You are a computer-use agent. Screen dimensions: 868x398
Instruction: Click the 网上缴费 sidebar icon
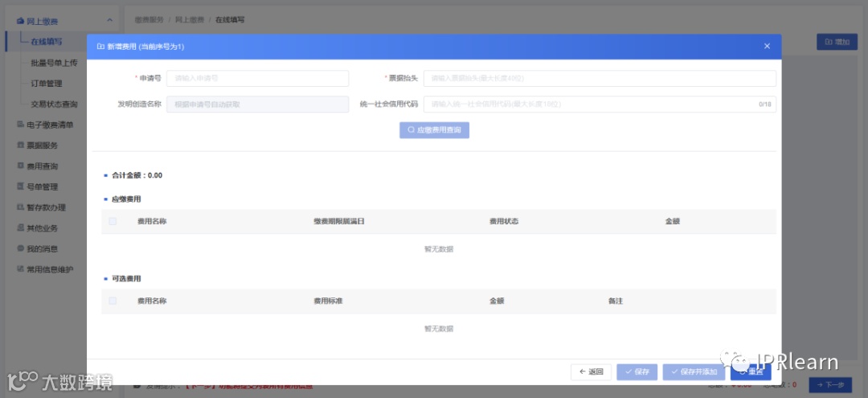(x=20, y=21)
